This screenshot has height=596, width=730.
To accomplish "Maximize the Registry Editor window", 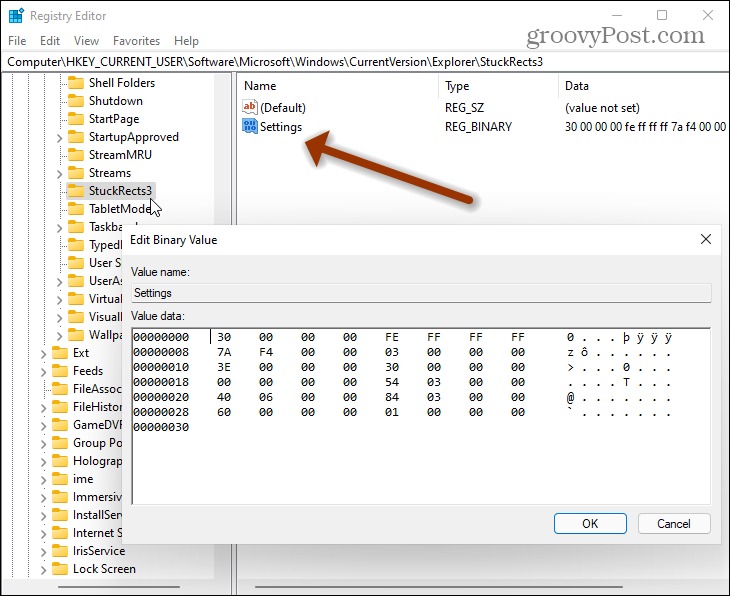I will [662, 15].
